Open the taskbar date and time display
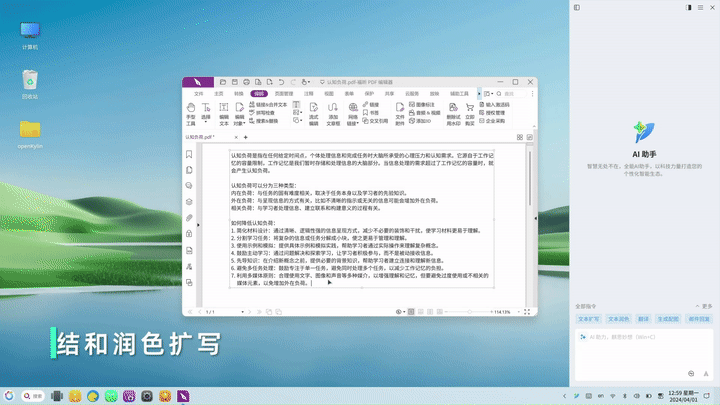The image size is (720, 405). pos(683,396)
